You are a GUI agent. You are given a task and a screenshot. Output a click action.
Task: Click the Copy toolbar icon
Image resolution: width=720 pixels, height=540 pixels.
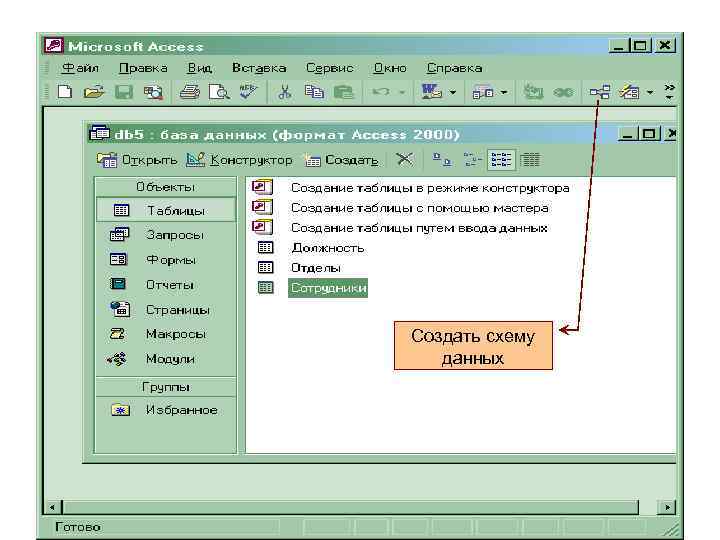315,92
